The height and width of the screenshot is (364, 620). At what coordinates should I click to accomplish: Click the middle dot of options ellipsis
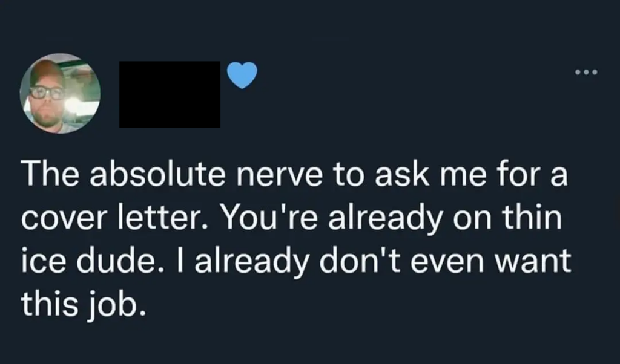(586, 72)
